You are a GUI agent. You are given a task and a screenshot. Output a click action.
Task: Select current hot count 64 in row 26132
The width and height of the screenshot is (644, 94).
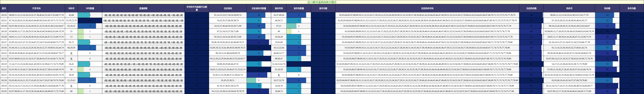click(531, 15)
